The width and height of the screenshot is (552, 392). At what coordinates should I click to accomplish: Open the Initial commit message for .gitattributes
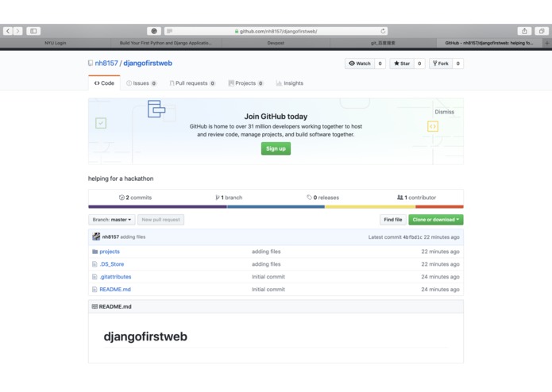coord(268,277)
